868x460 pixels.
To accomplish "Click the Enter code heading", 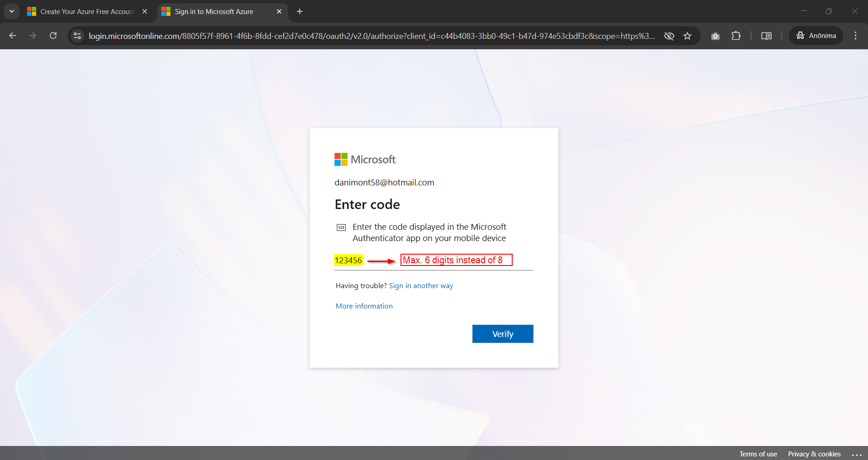I will click(x=367, y=204).
